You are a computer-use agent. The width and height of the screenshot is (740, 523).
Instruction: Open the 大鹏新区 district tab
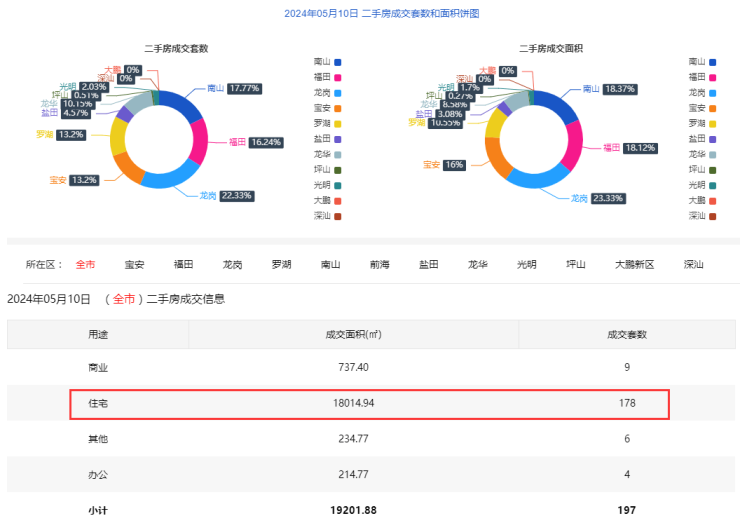tap(634, 265)
